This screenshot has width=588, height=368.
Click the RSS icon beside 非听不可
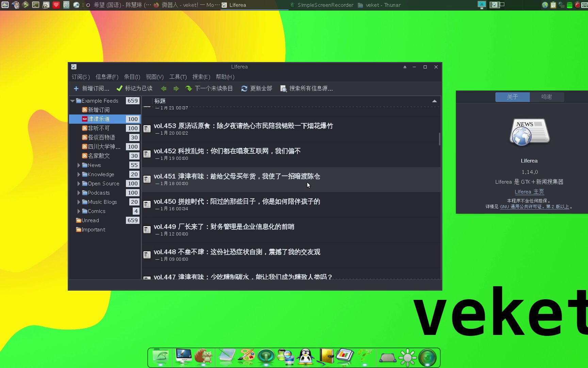click(x=84, y=128)
